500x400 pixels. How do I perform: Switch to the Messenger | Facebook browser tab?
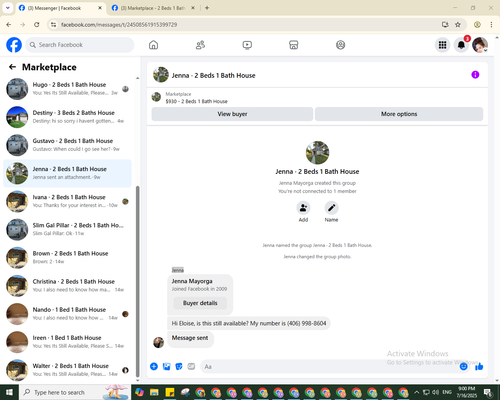(x=61, y=8)
